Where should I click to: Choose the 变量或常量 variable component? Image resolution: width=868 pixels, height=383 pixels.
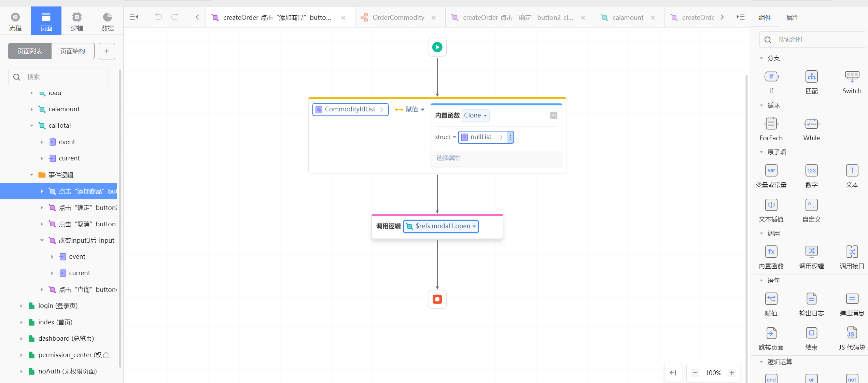pos(771,176)
